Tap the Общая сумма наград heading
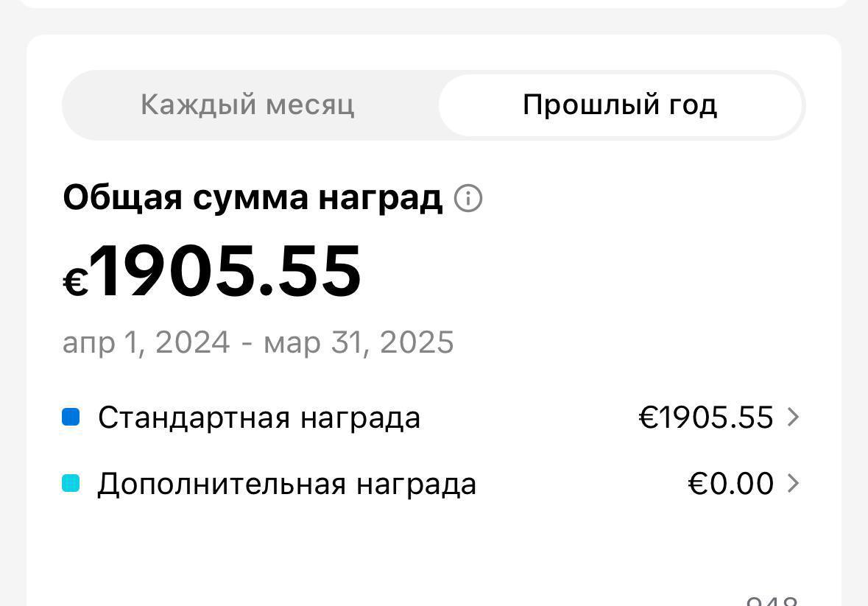Image resolution: width=868 pixels, height=606 pixels. pos(253,198)
